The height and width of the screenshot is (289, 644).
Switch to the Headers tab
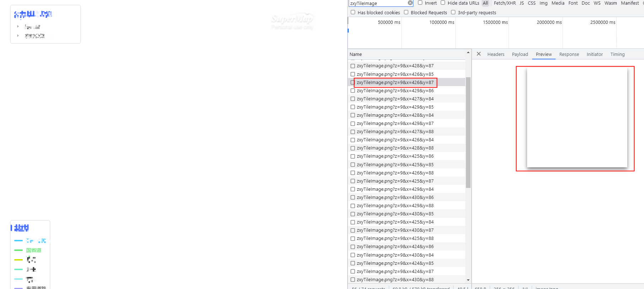pos(495,54)
